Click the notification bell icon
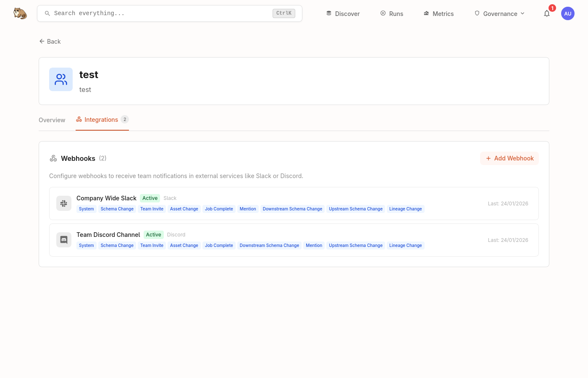The height and width of the screenshot is (378, 588). point(547,13)
